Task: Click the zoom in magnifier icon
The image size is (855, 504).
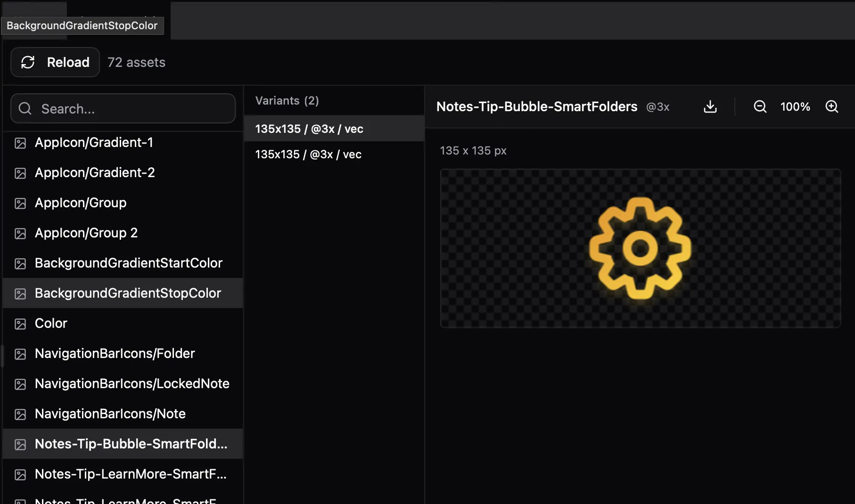Action: click(x=831, y=107)
